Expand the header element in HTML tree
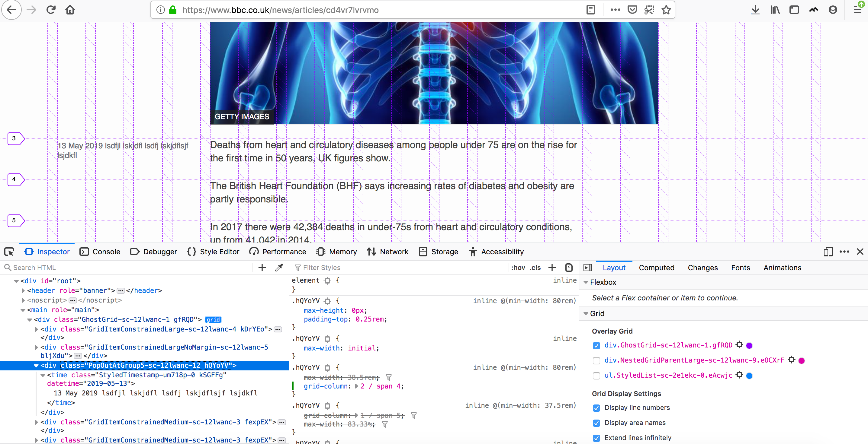This screenshot has height=444, width=868. tap(23, 290)
